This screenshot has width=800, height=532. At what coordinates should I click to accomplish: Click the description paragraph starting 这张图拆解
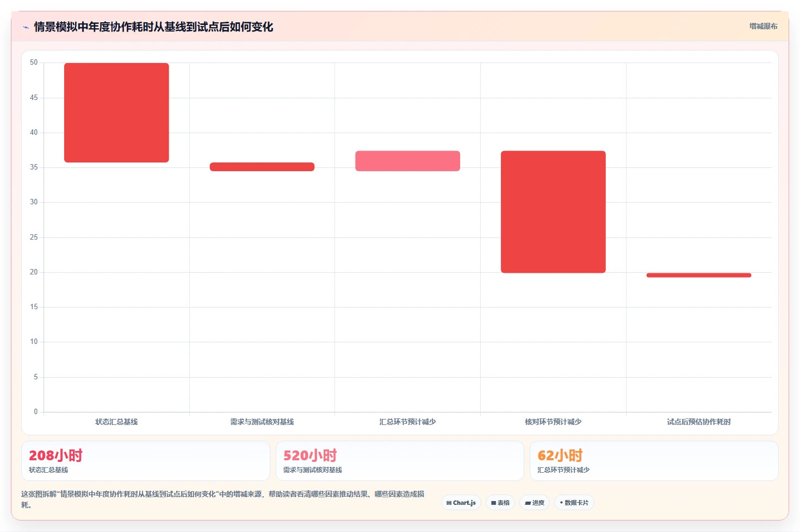223,499
